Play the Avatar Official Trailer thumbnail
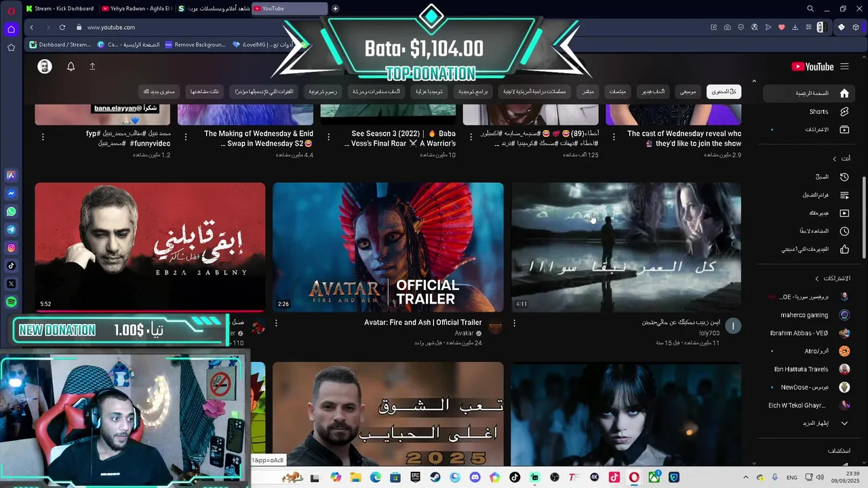868x488 pixels. click(388, 247)
